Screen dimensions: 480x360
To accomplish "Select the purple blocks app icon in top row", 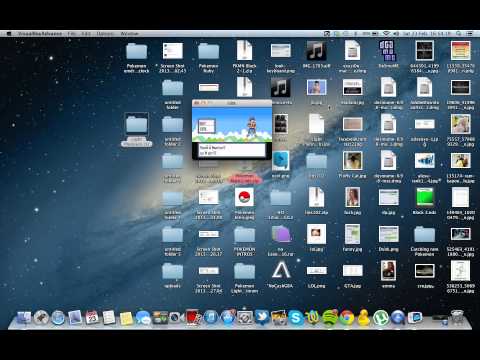I will [387, 53].
